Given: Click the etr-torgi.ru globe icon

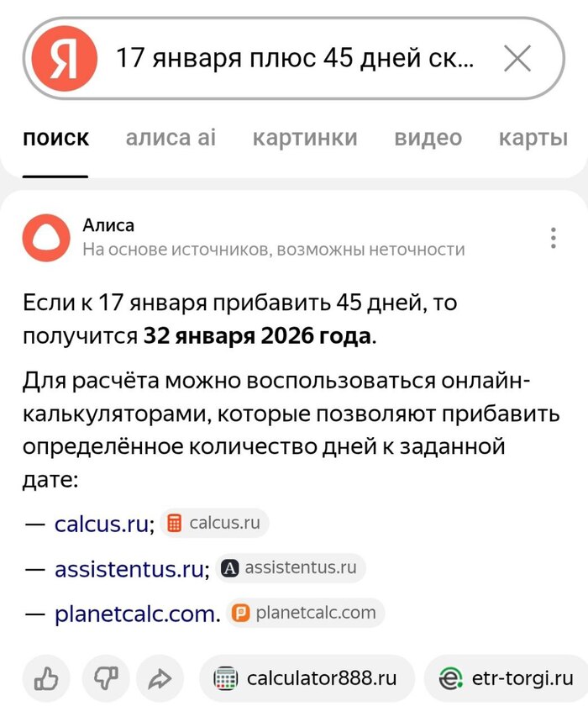Looking at the screenshot, I should click(x=451, y=678).
